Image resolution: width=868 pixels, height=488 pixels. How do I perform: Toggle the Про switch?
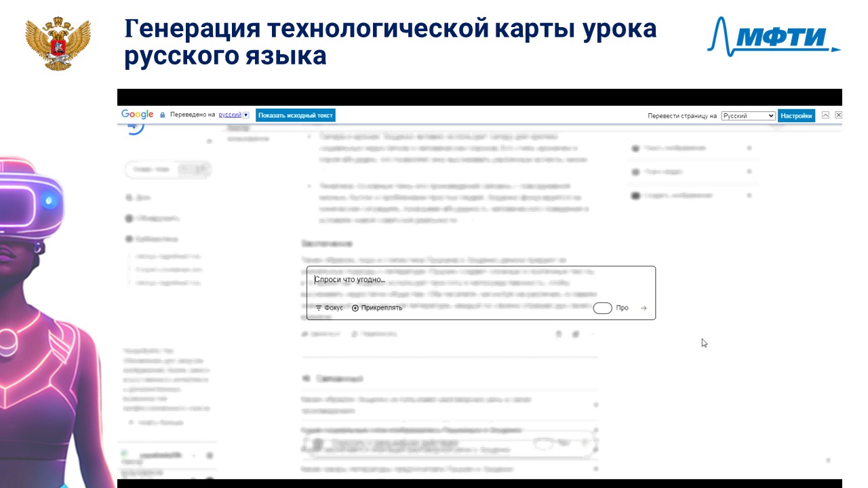pyautogui.click(x=602, y=308)
